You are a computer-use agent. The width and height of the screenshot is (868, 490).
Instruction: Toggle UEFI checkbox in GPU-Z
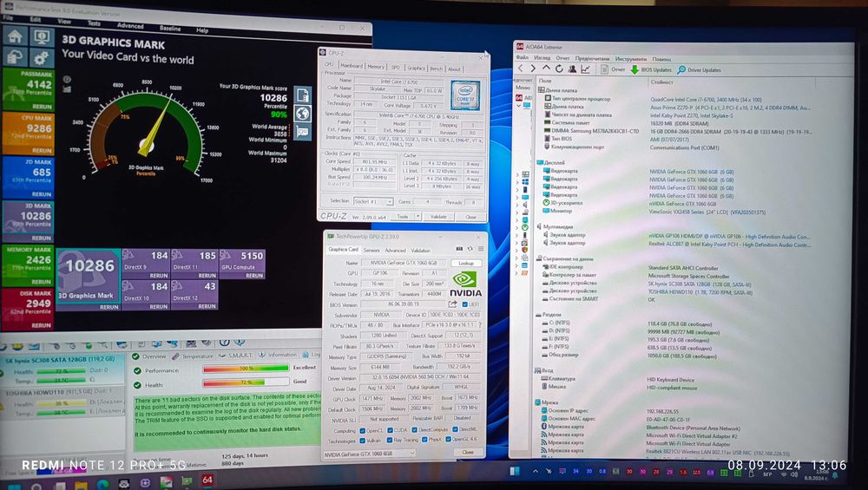click(x=464, y=304)
